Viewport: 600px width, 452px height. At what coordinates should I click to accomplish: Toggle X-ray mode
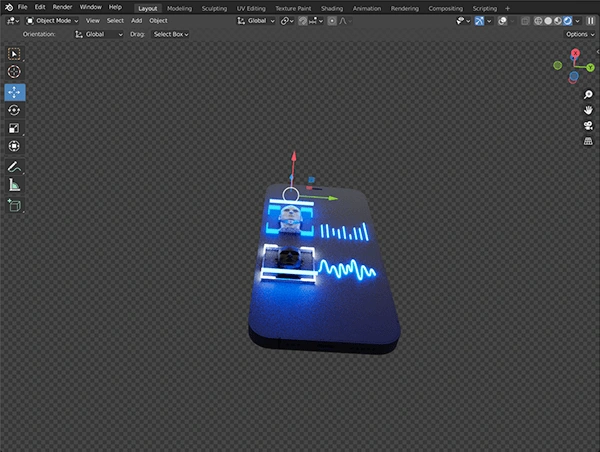click(525, 21)
